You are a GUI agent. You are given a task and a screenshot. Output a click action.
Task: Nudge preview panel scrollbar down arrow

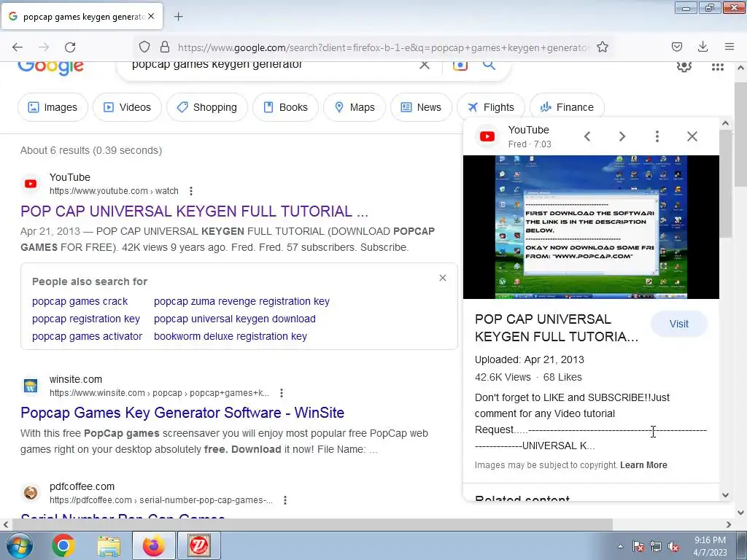(725, 495)
